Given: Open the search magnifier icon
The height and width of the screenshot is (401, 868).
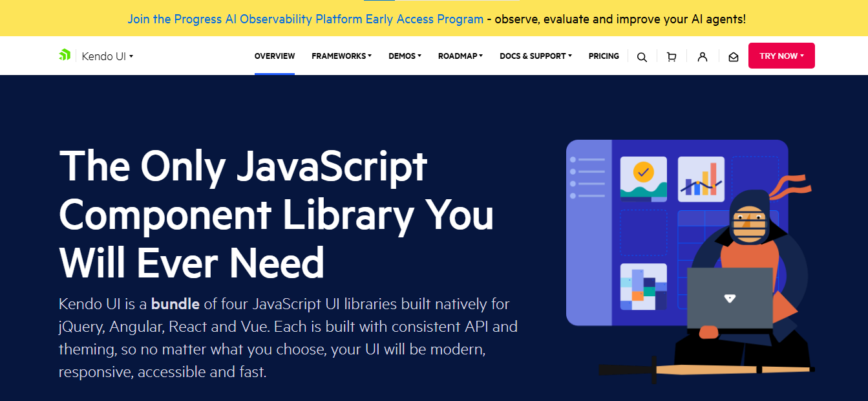Looking at the screenshot, I should (642, 57).
